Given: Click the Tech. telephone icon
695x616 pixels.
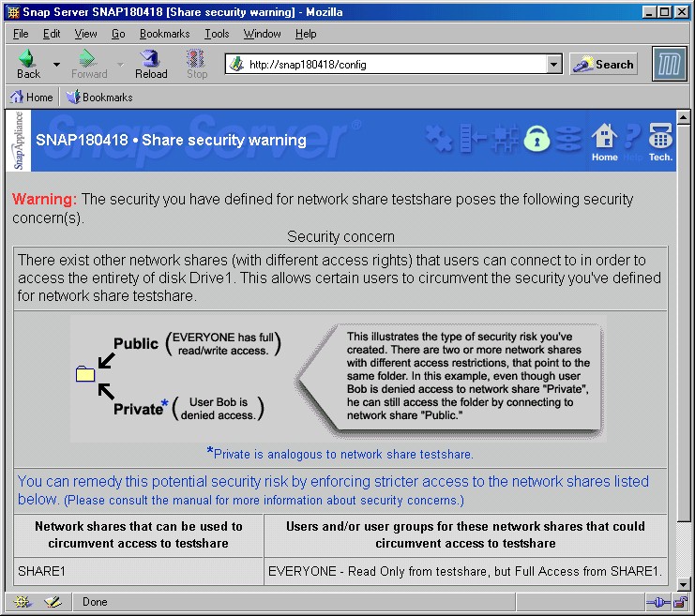Looking at the screenshot, I should tap(660, 142).
